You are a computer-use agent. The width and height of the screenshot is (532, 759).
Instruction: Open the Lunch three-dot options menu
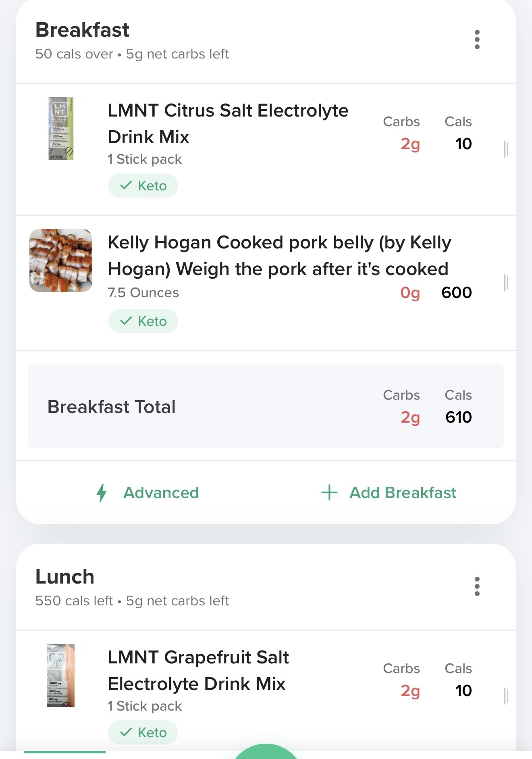(x=477, y=586)
